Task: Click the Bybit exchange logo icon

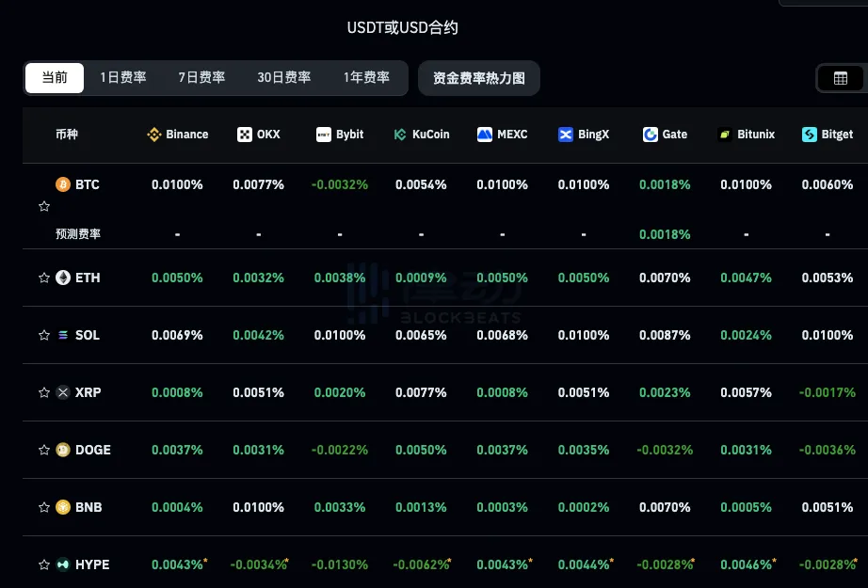Action: coord(323,135)
